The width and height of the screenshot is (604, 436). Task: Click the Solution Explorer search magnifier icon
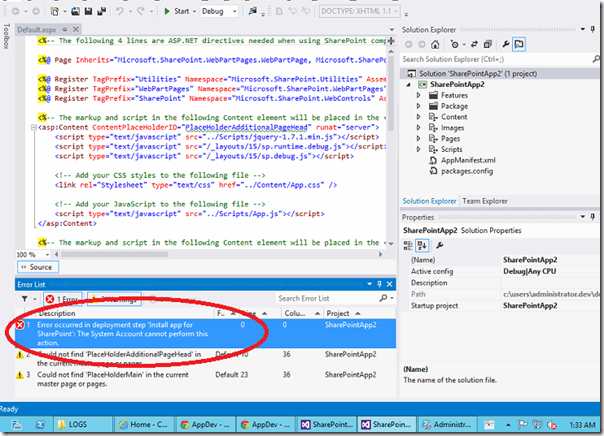click(596, 59)
